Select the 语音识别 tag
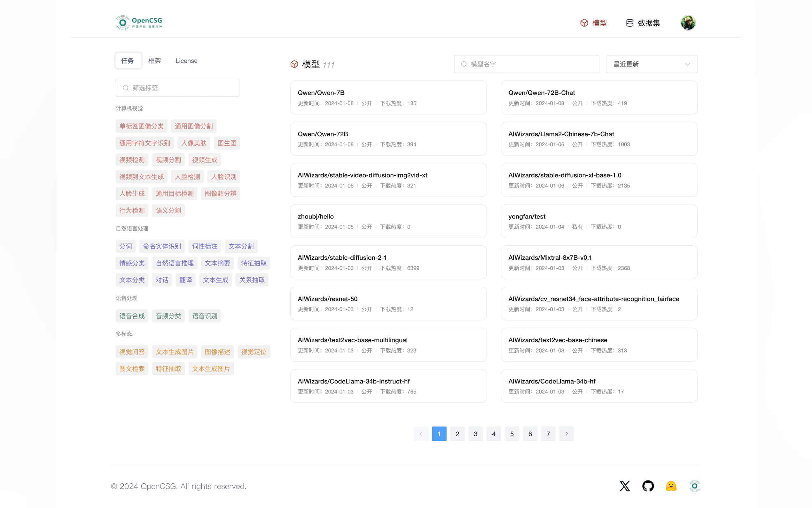Image resolution: width=812 pixels, height=508 pixels. (204, 316)
